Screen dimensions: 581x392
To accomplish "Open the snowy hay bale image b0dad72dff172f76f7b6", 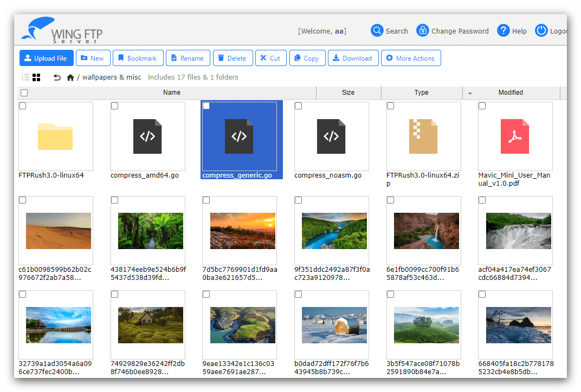I will [x=334, y=325].
